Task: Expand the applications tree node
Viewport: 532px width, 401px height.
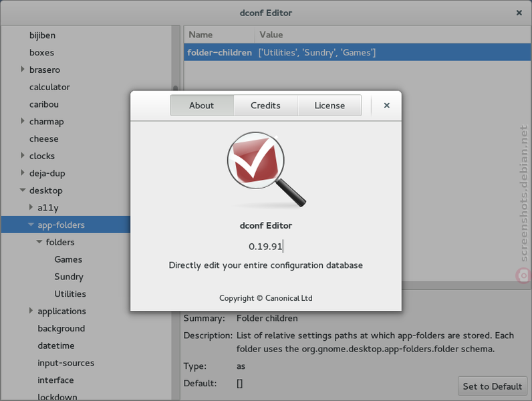Action: (31, 311)
